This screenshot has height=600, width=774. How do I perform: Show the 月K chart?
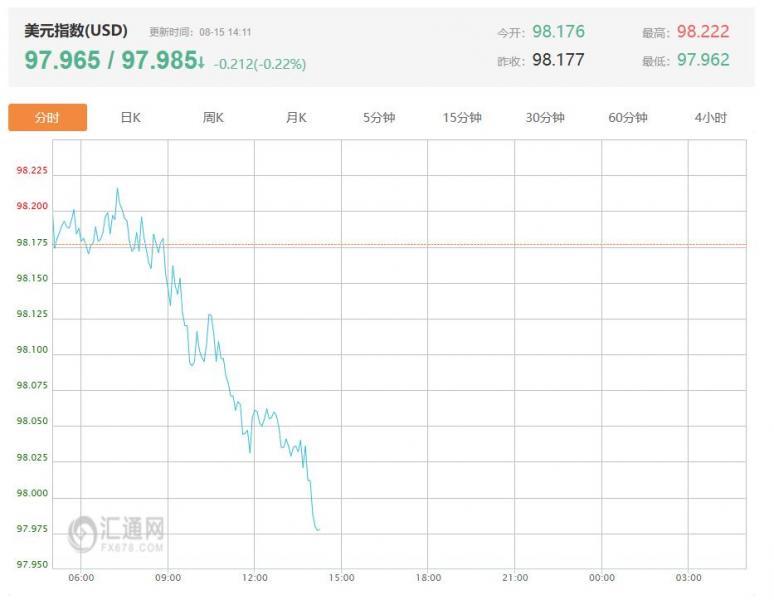point(296,118)
